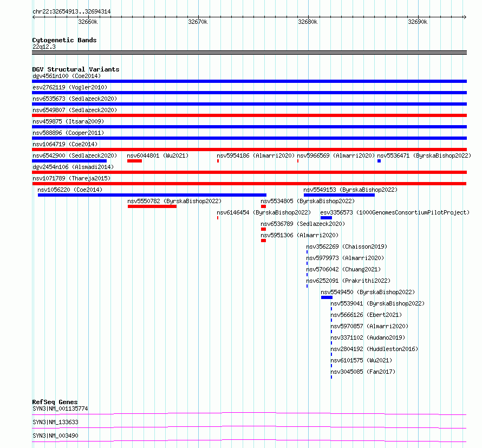Click the nsv5536471 (ByrskaBishop2022) blue marker
482x448 pixels.
pyautogui.click(x=379, y=161)
